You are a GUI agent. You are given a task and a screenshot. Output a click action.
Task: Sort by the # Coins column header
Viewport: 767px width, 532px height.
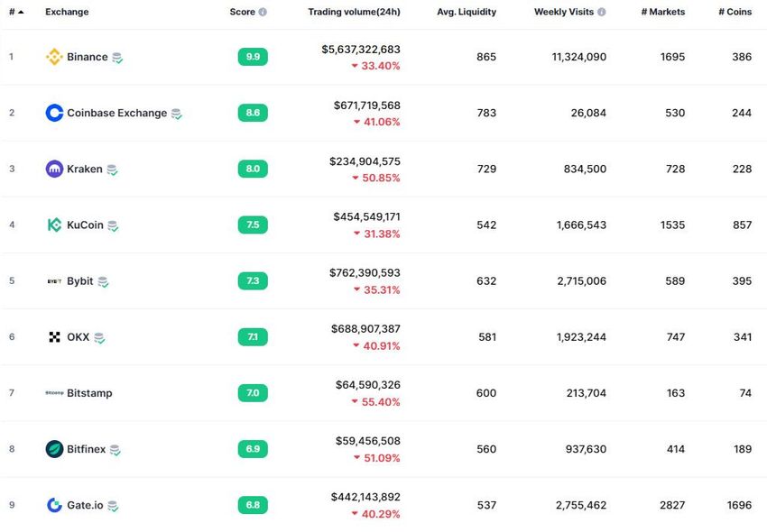click(735, 12)
